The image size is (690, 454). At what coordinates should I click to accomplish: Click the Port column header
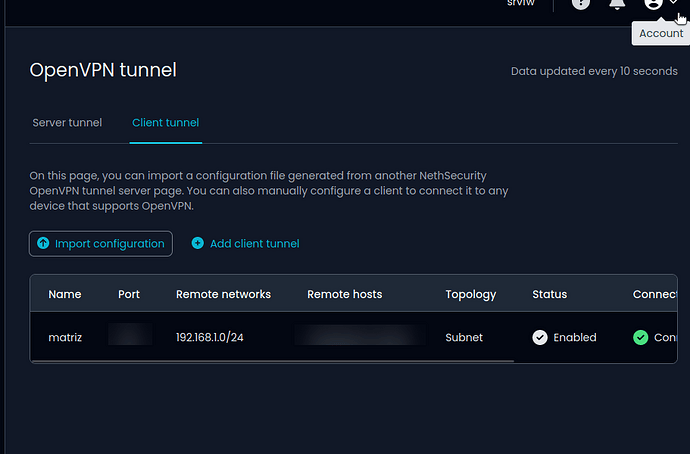pyautogui.click(x=129, y=294)
